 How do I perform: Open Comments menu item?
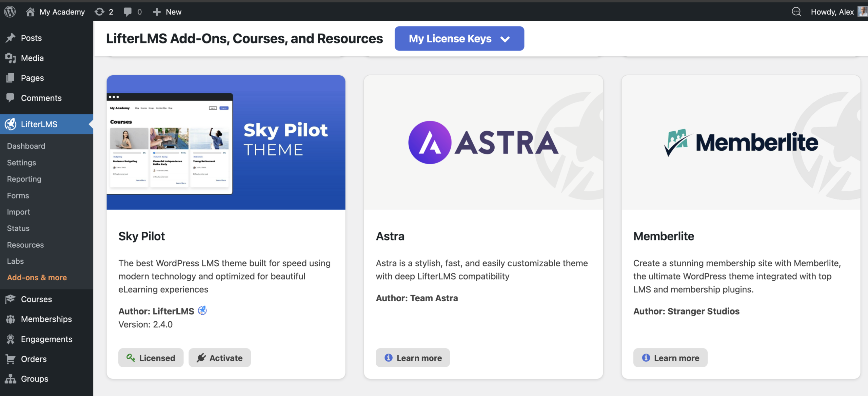pyautogui.click(x=46, y=98)
